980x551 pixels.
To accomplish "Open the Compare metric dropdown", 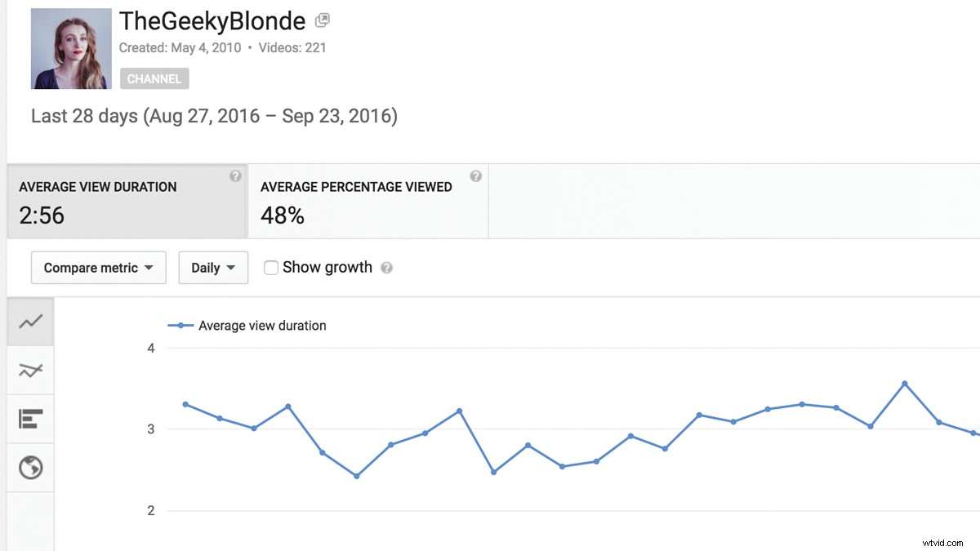I will pyautogui.click(x=98, y=267).
